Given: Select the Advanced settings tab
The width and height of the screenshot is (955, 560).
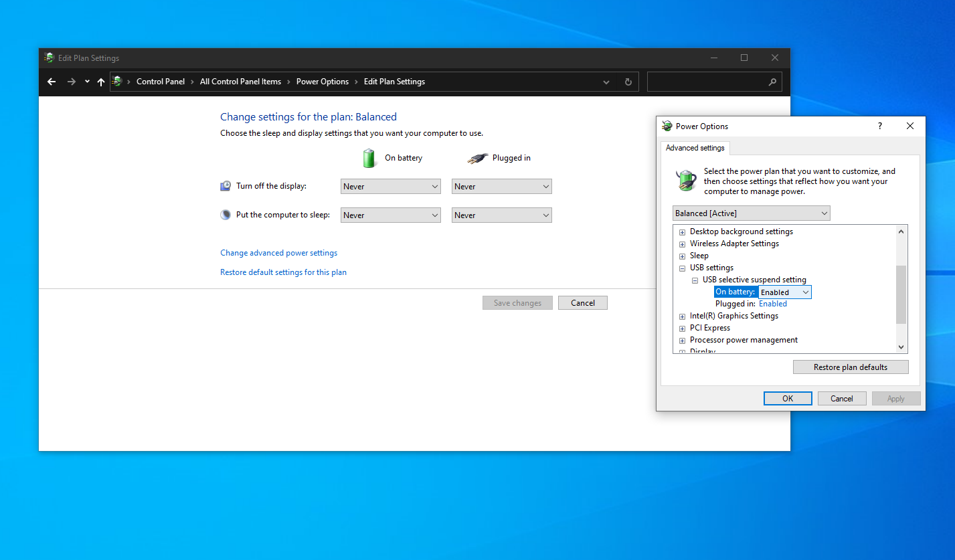Looking at the screenshot, I should tap(695, 148).
